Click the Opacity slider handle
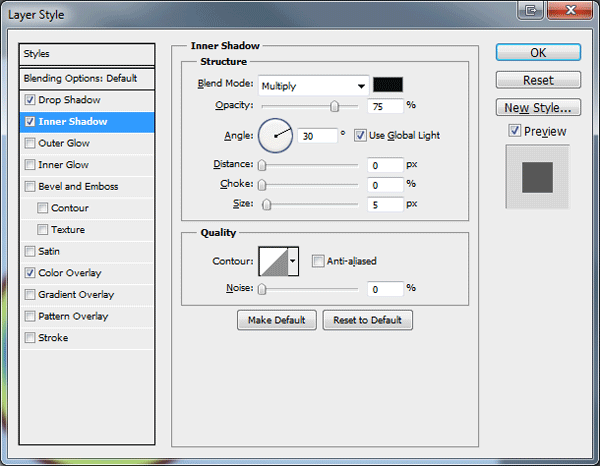Image resolution: width=600 pixels, height=466 pixels. [x=334, y=106]
